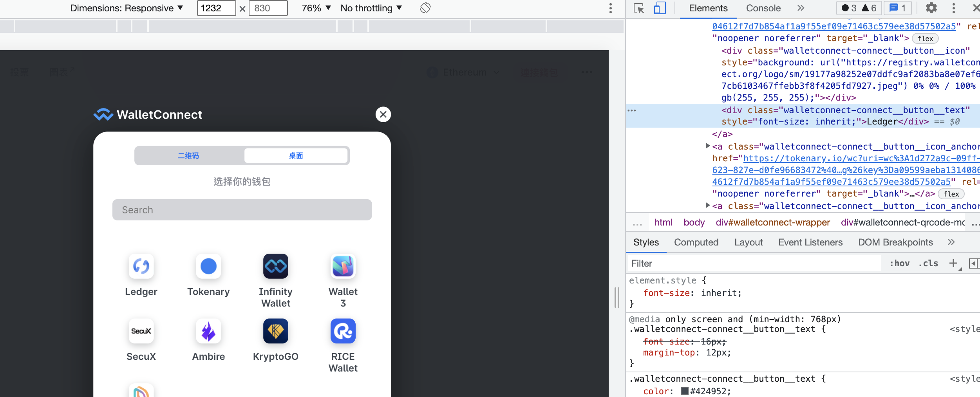The width and height of the screenshot is (980, 397).
Task: Click the new style rule plus icon
Action: tap(953, 263)
